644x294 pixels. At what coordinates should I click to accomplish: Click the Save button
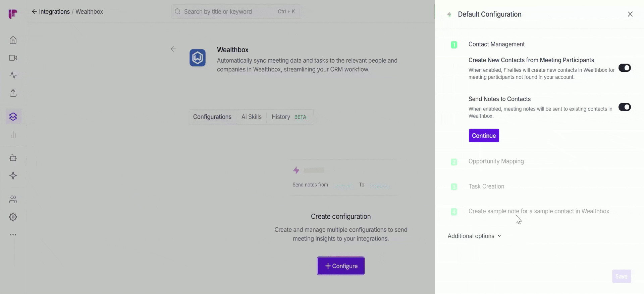[x=621, y=276]
